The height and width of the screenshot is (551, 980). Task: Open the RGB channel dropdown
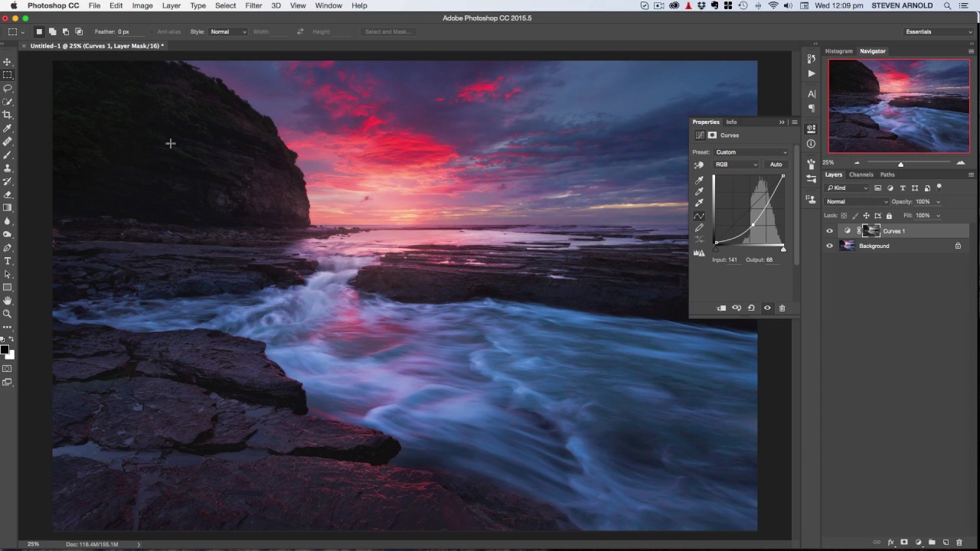736,165
